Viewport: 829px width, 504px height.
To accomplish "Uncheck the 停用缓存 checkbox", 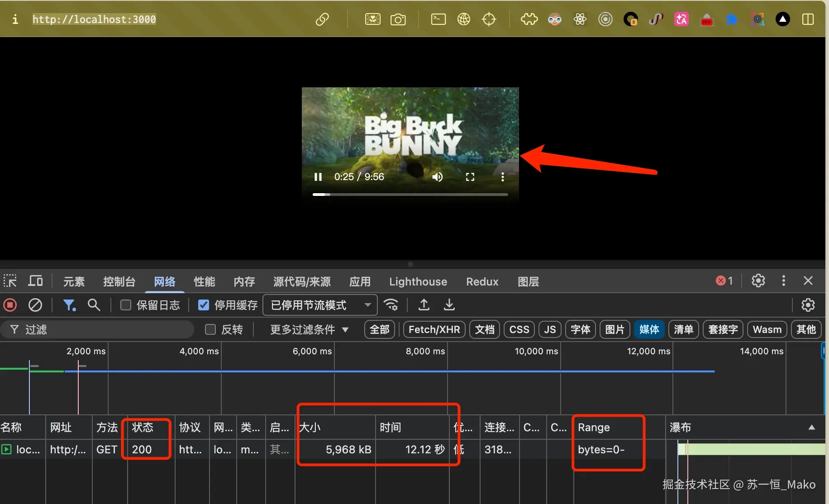I will 204,305.
